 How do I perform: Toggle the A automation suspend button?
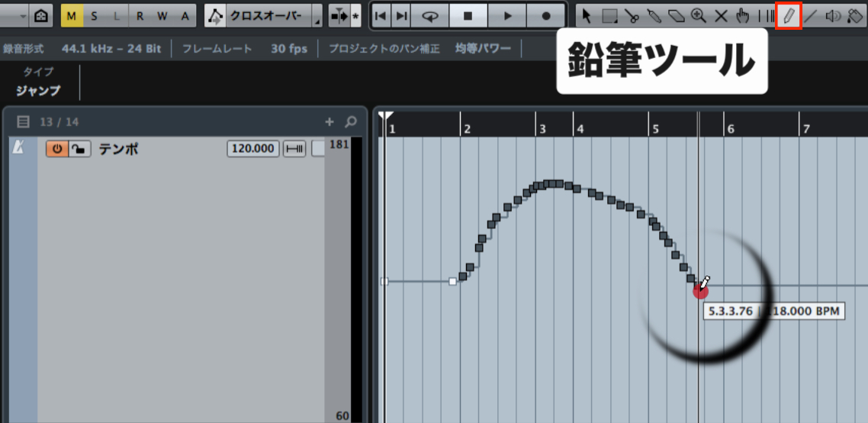pyautogui.click(x=185, y=16)
